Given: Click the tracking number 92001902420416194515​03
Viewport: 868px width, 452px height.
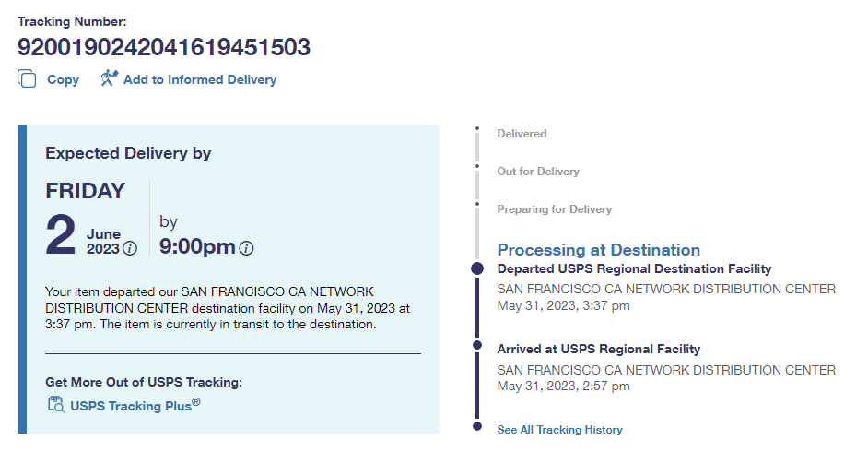Looking at the screenshot, I should [x=164, y=47].
